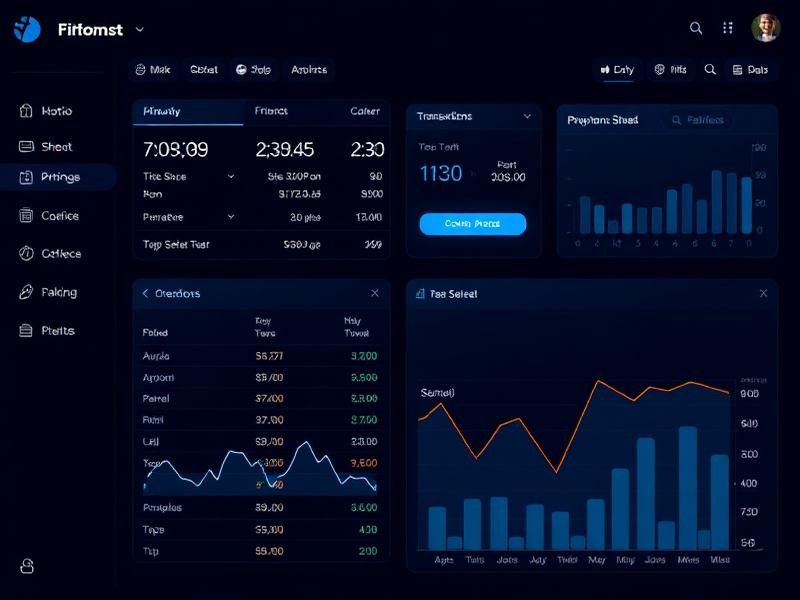The image size is (800, 600).
Task: Expand the Pertatbee row chevron
Action: 231,217
